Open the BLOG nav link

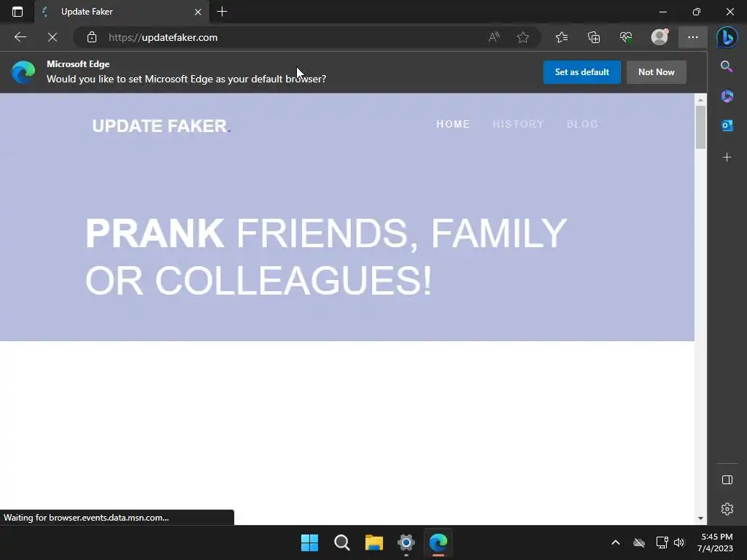582,124
